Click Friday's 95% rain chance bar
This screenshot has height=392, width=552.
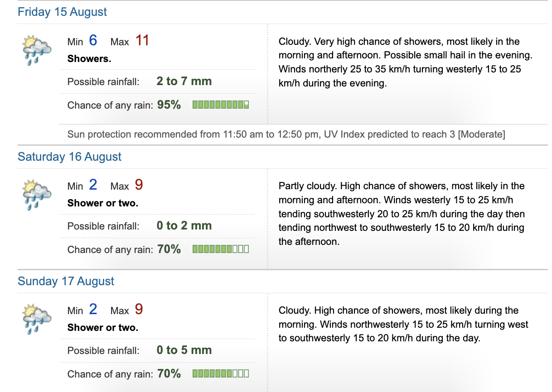coord(221,105)
